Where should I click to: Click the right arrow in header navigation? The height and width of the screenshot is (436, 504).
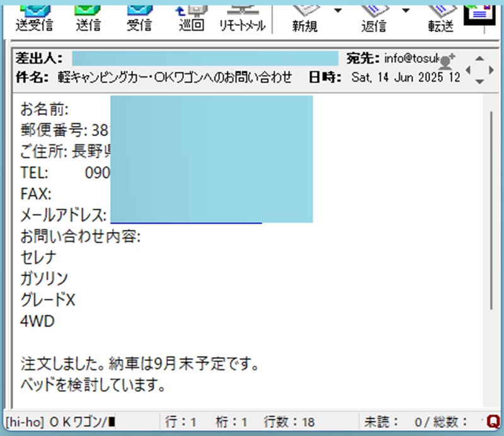point(491,69)
